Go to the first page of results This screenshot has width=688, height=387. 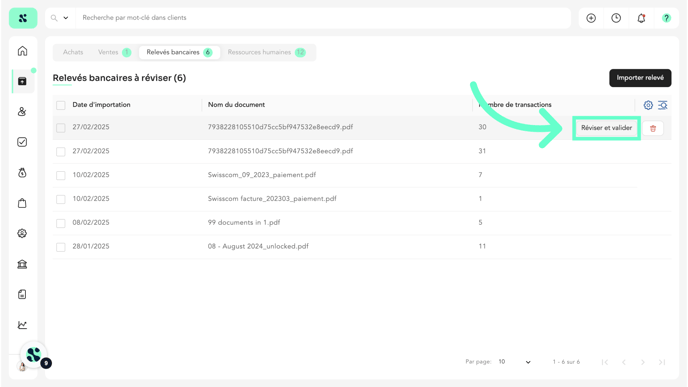[x=605, y=362]
